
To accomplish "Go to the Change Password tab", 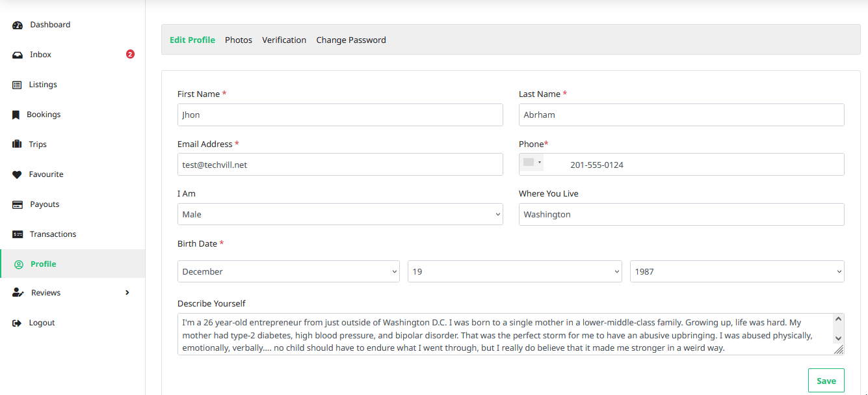I will pyautogui.click(x=351, y=40).
